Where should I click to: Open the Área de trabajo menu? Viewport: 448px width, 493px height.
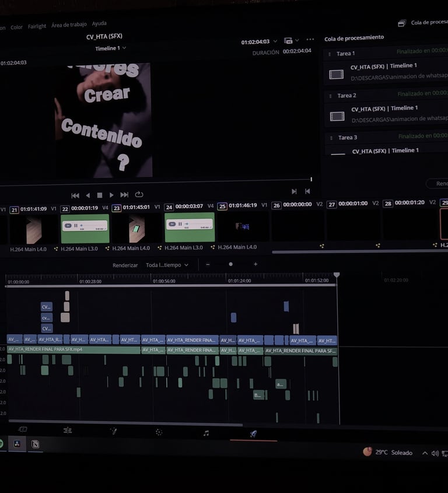[x=69, y=25]
